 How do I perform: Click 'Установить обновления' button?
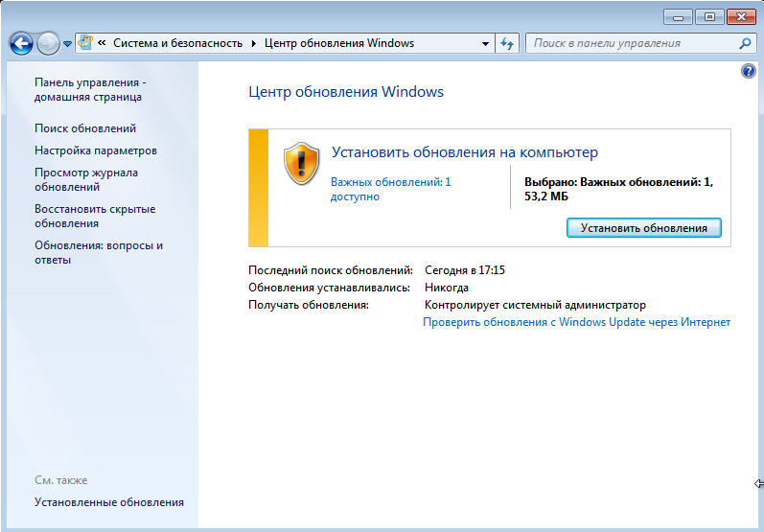(643, 228)
